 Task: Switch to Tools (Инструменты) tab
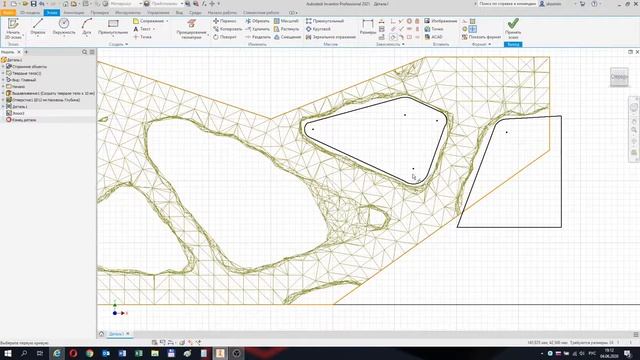(x=128, y=13)
